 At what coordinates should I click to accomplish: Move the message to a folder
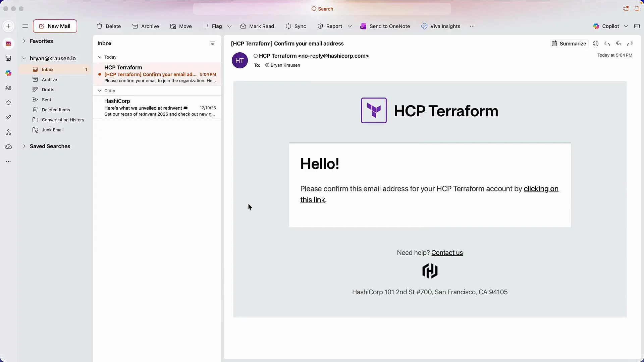click(x=181, y=26)
